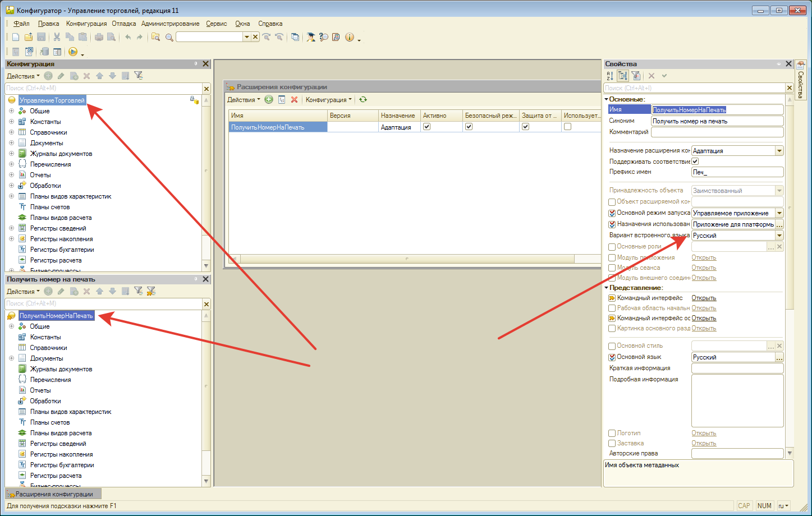Click green add icon in Расширения конфигурации window
The image size is (812, 516).
pos(269,99)
